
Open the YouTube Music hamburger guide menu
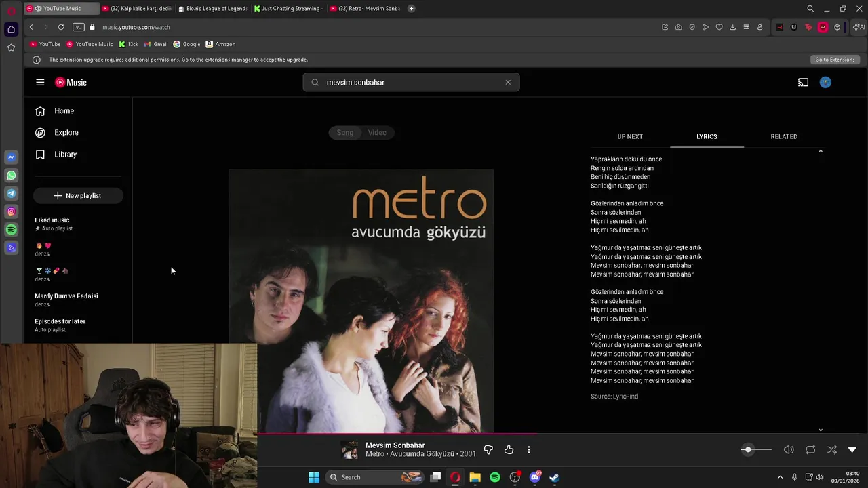(40, 82)
